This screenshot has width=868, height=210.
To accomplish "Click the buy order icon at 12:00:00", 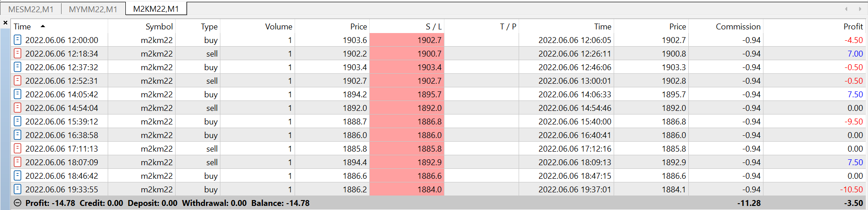I will pyautogui.click(x=17, y=40).
